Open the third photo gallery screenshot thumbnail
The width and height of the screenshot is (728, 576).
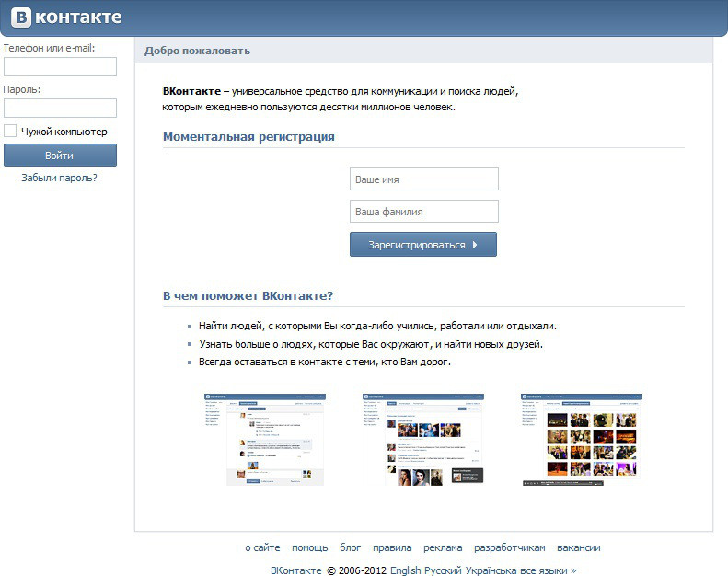coord(582,439)
